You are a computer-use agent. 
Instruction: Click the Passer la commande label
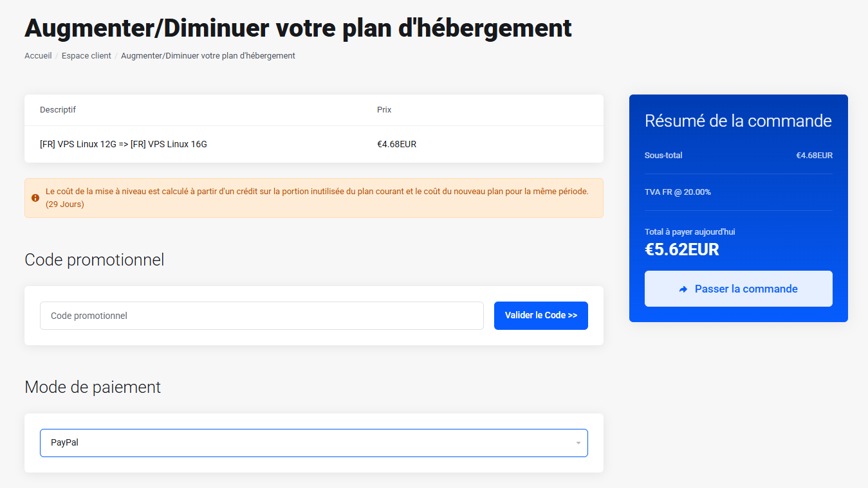coord(746,289)
